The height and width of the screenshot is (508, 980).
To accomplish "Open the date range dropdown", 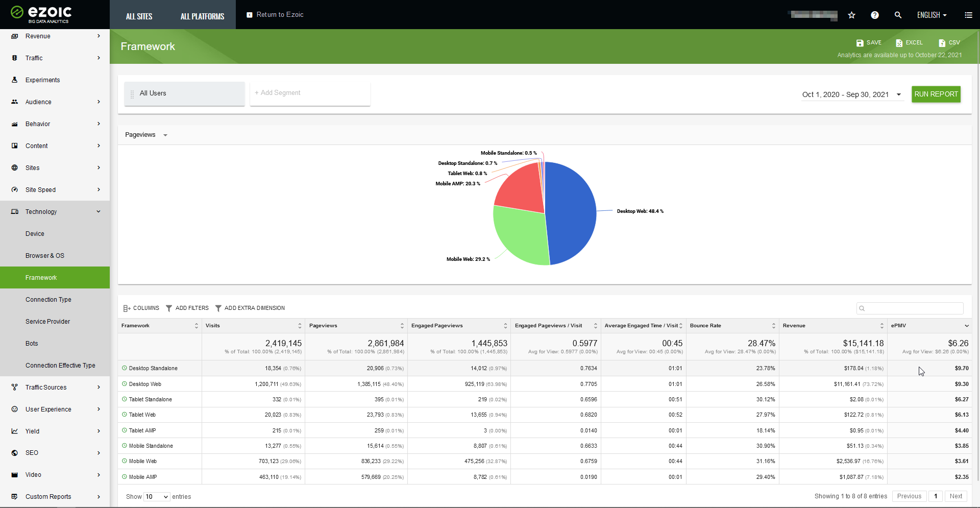I will (x=851, y=94).
